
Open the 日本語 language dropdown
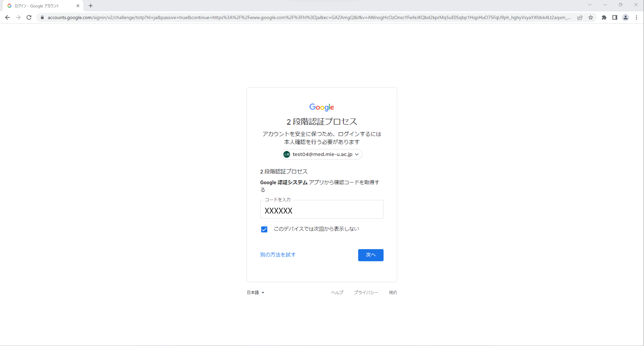255,293
